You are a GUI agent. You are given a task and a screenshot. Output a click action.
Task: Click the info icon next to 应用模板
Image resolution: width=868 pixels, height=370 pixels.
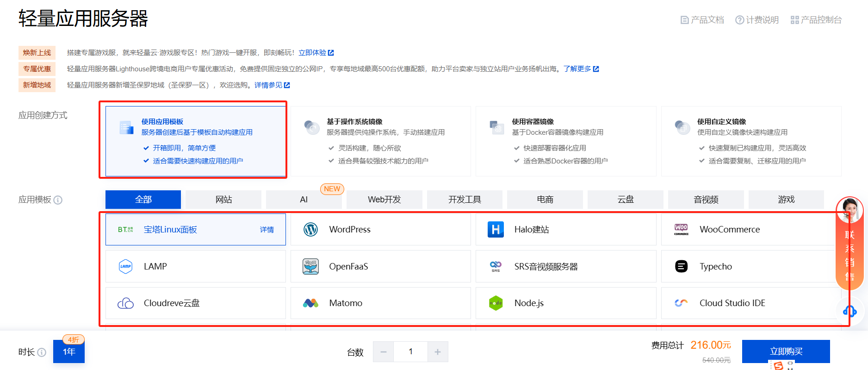[58, 200]
